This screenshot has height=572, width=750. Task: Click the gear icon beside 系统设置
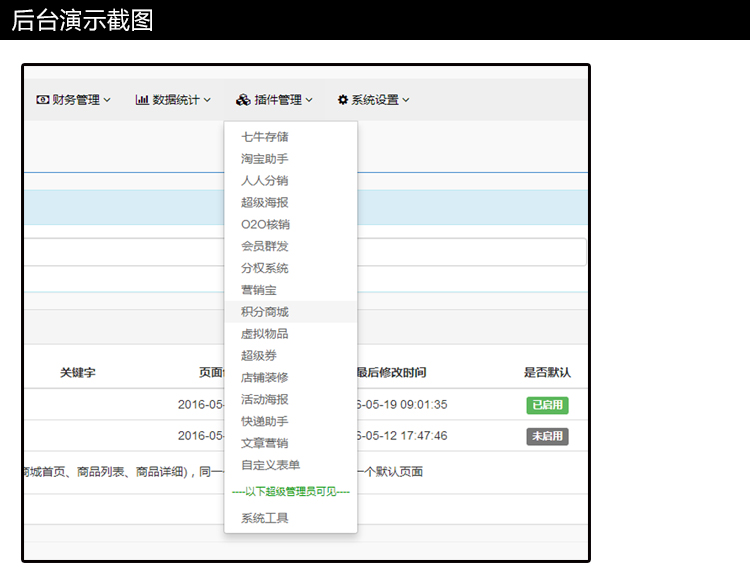[x=343, y=100]
